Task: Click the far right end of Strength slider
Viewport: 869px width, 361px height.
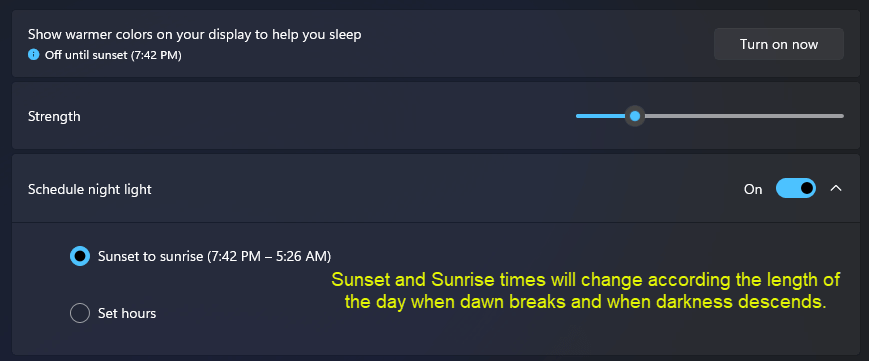Action: (x=842, y=116)
